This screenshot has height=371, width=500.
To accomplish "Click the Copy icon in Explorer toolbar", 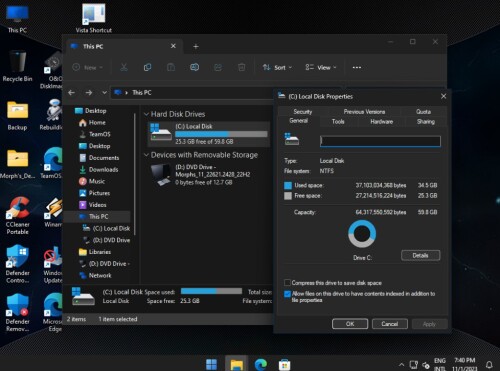I will click(147, 67).
